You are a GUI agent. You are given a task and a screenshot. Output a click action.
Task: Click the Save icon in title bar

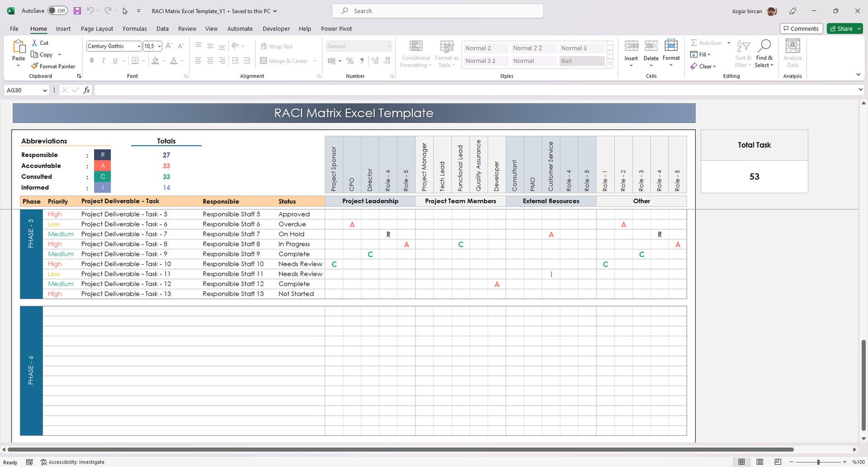coord(77,11)
